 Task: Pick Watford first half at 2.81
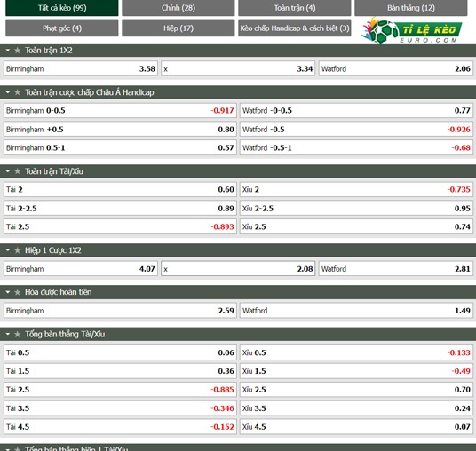coord(395,269)
